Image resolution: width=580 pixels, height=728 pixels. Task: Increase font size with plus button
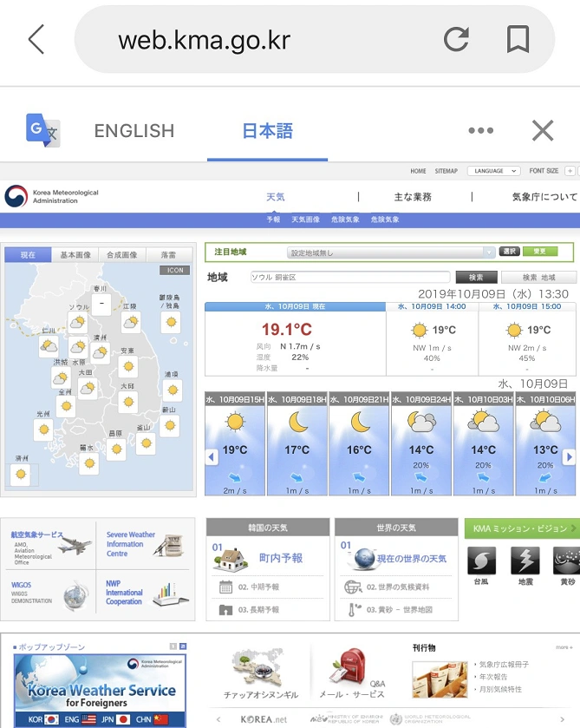[x=570, y=171]
